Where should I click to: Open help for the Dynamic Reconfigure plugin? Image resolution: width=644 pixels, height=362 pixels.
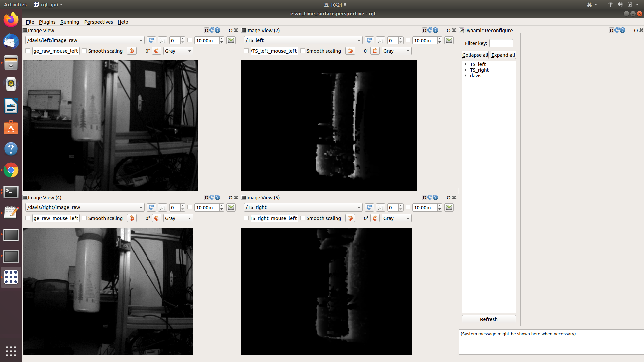(623, 30)
